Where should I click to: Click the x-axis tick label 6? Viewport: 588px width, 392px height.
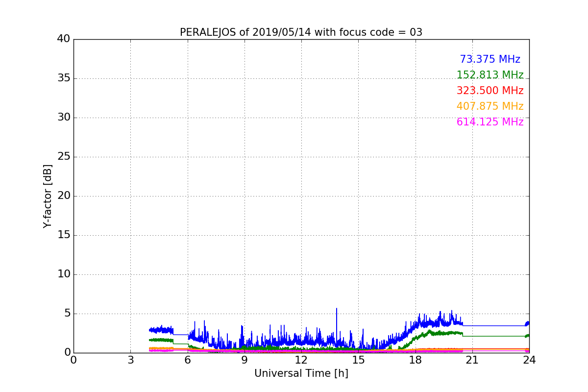click(x=187, y=360)
